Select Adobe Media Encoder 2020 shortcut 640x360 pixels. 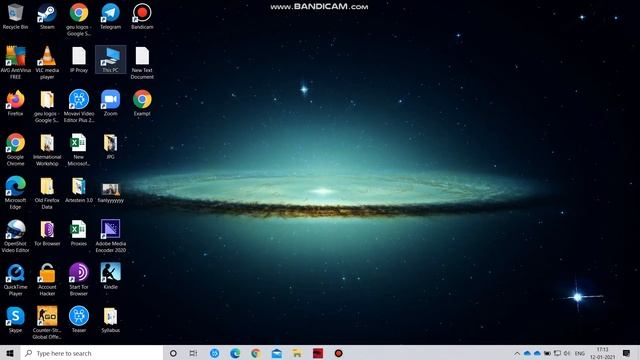coord(110,236)
